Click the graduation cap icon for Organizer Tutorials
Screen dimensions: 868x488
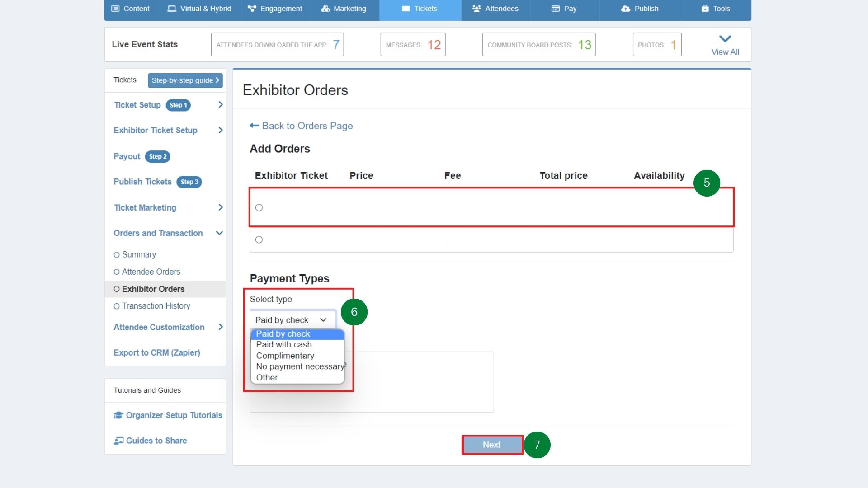[x=118, y=415]
